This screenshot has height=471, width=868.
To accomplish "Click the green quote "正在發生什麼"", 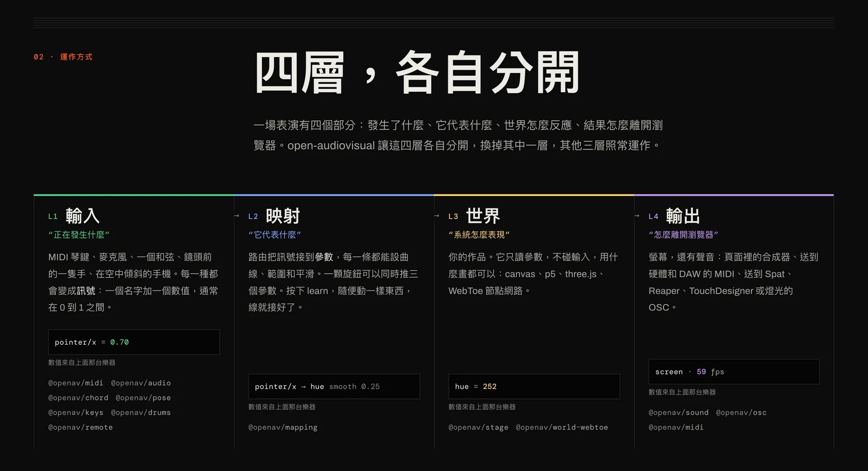I will click(79, 235).
